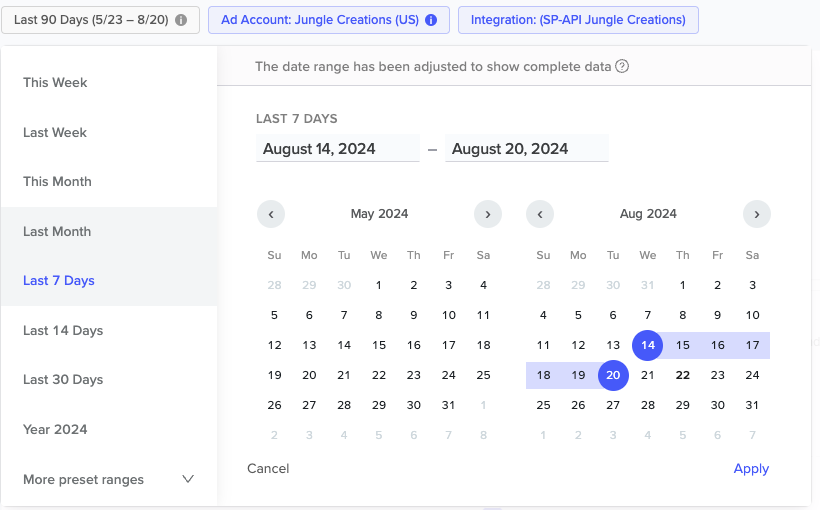Select August 31 in Aug 2024 calendar
The width and height of the screenshot is (820, 510).
(752, 405)
